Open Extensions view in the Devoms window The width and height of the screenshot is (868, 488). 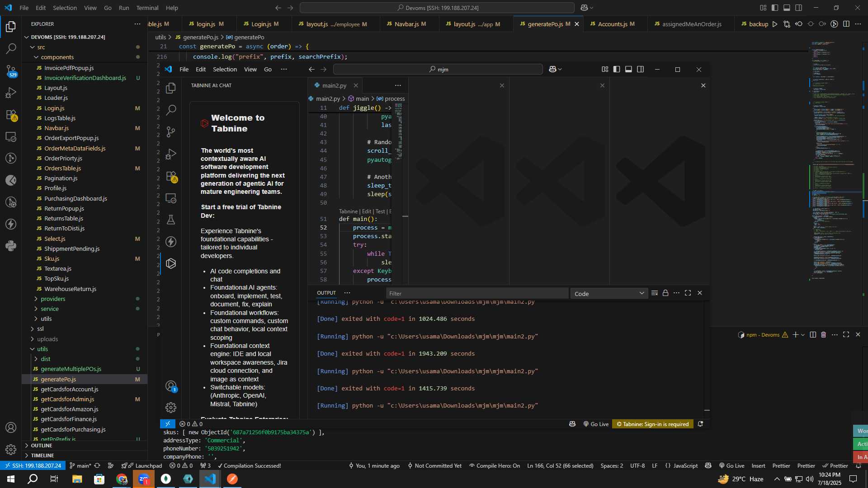point(11,115)
